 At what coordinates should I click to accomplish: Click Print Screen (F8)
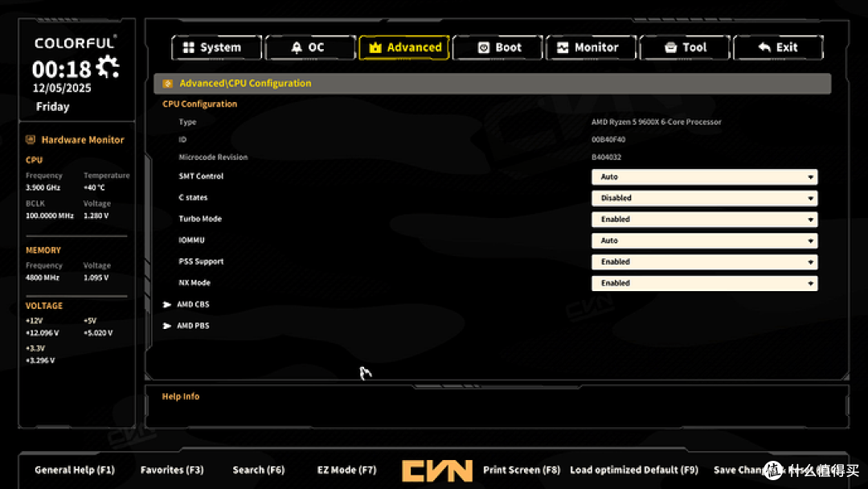[522, 470]
